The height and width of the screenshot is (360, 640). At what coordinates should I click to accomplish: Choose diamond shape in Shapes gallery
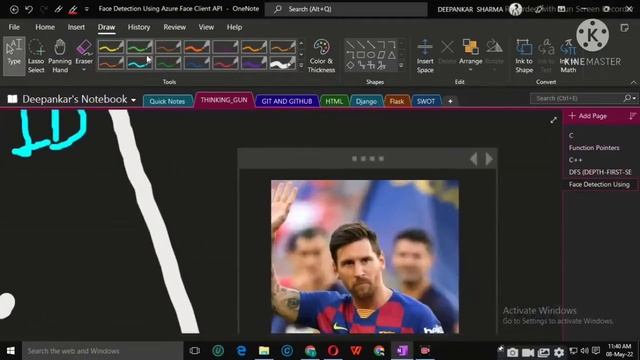coord(350,65)
